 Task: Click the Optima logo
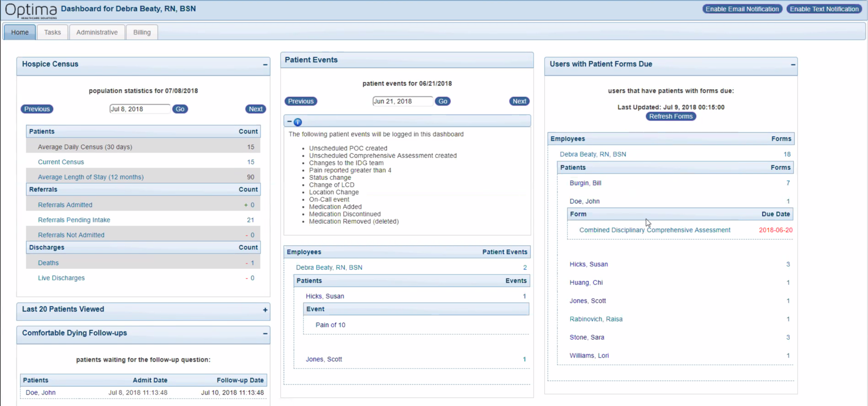31,10
